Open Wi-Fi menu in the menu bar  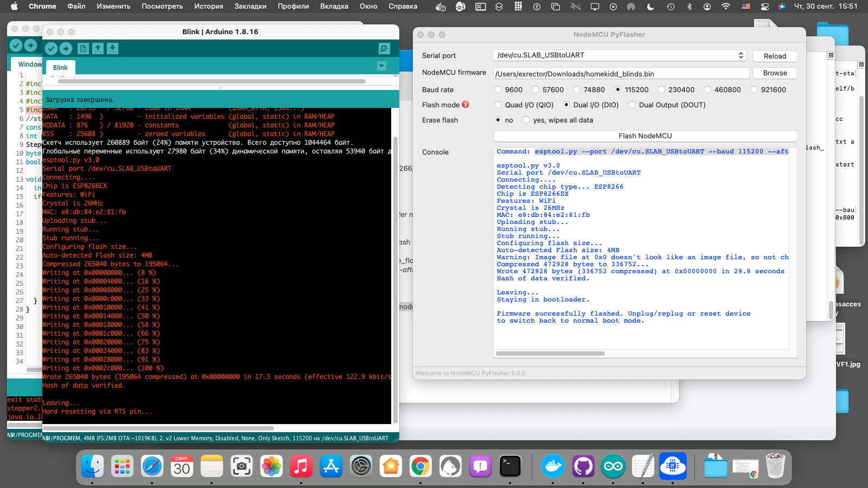[x=725, y=7]
